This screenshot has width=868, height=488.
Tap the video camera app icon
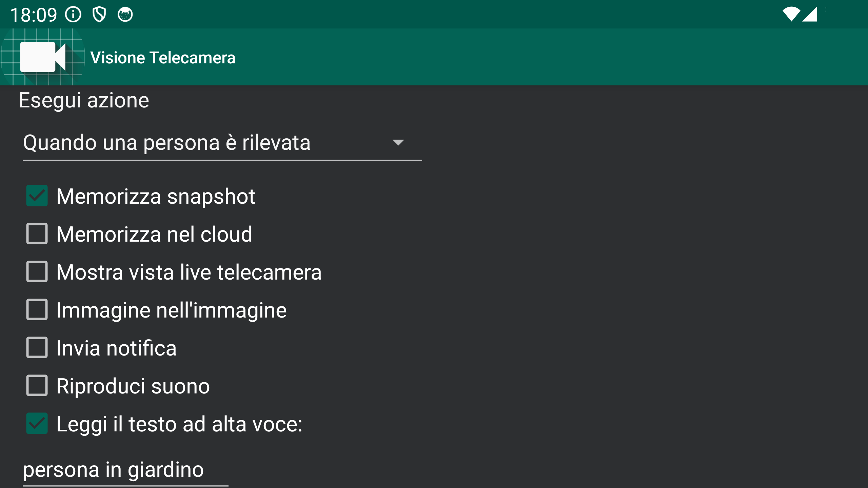coord(43,57)
